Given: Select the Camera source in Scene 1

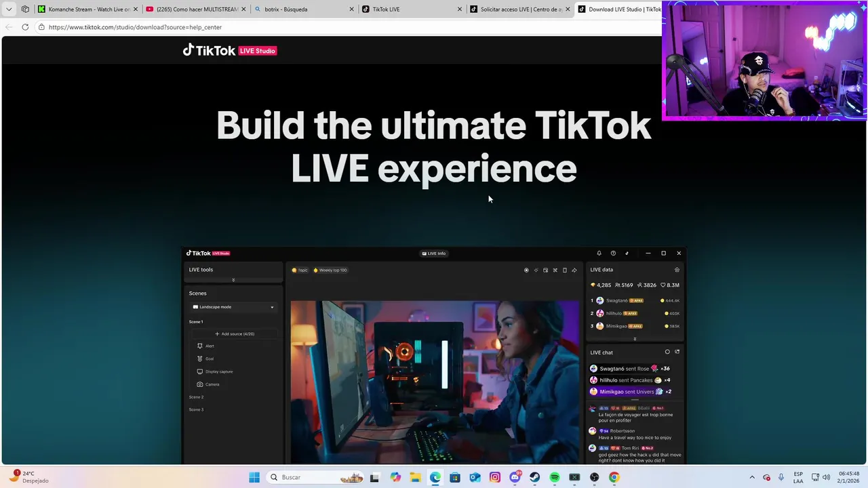Looking at the screenshot, I should pos(208,384).
